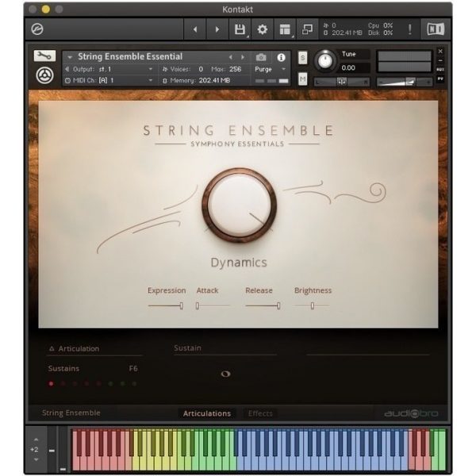Switch to the Effects tab
Viewport: 476px width, 476px height.
coord(260,413)
